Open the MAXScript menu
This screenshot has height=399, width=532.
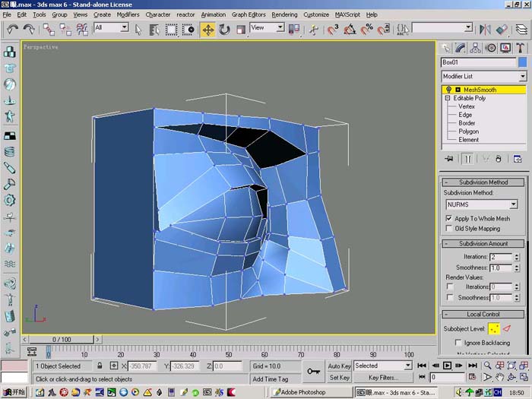coord(347,14)
